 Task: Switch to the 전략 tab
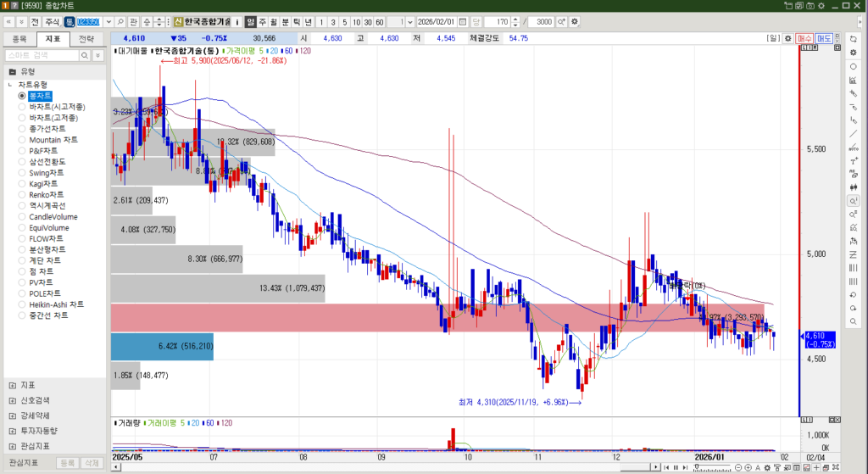86,39
